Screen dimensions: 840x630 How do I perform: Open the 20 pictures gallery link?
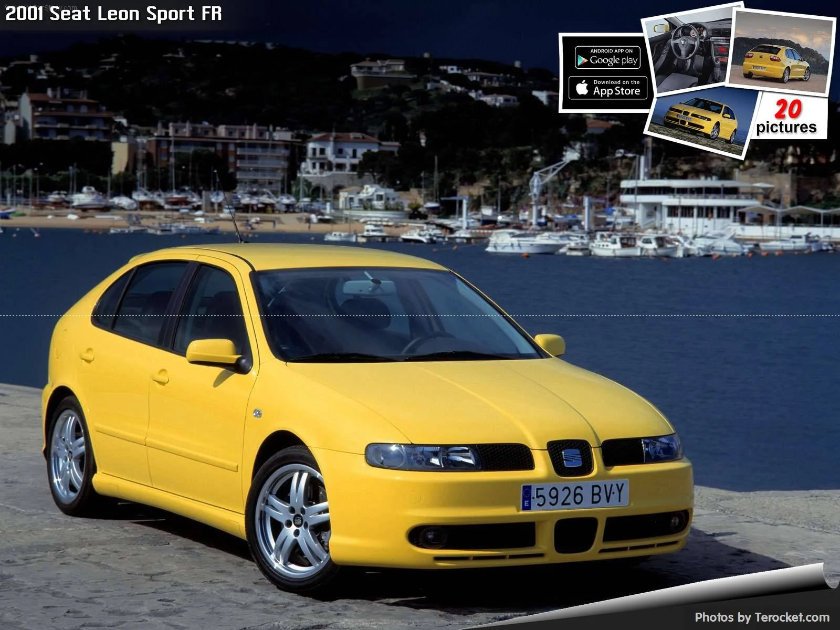point(786,118)
